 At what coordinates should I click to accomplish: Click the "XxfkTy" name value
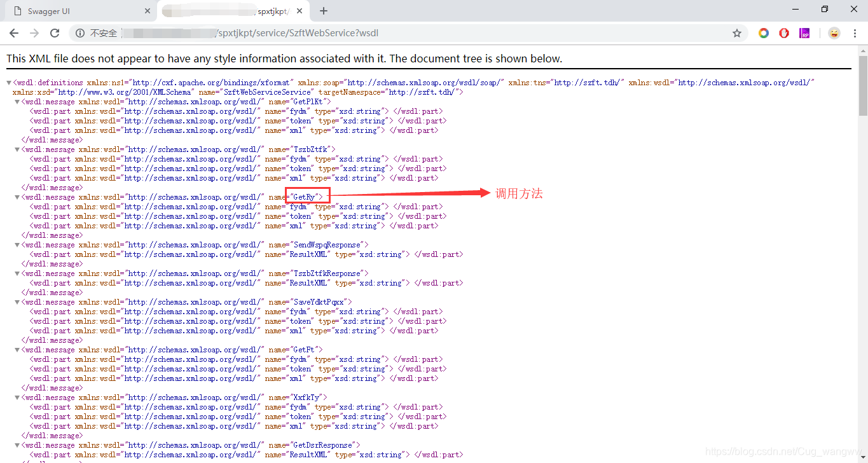(x=307, y=397)
